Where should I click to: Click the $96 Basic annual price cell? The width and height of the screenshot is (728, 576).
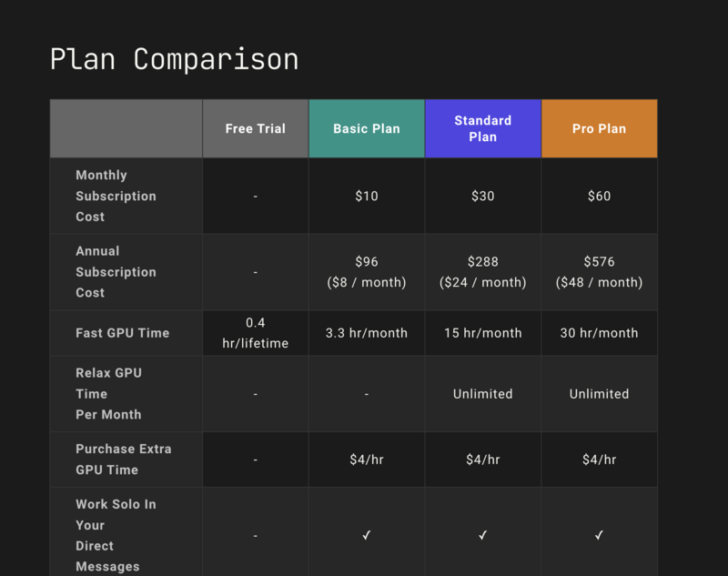tap(367, 271)
